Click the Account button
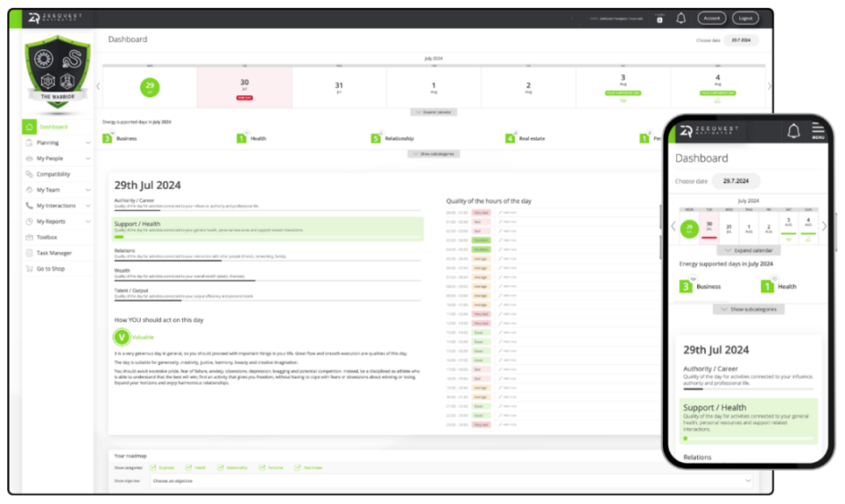 coord(711,18)
